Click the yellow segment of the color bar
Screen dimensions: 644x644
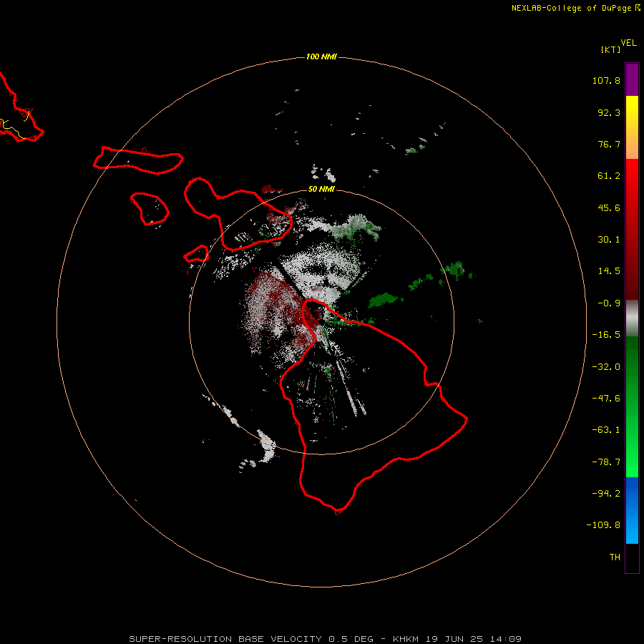point(632,111)
